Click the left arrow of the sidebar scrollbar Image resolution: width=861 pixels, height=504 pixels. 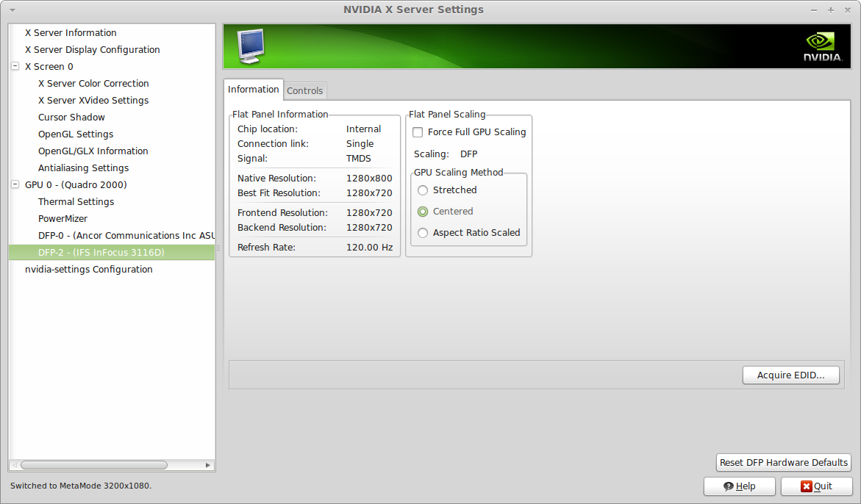(15, 465)
